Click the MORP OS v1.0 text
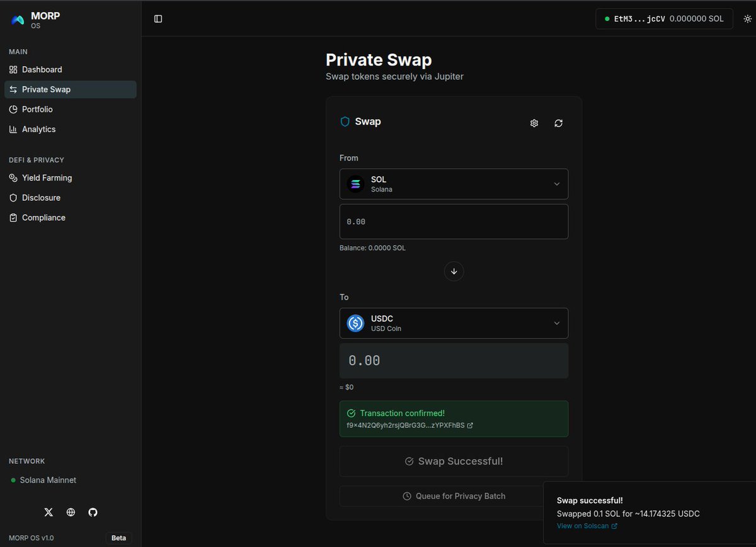Viewport: 756px width, 547px height. [x=31, y=538]
